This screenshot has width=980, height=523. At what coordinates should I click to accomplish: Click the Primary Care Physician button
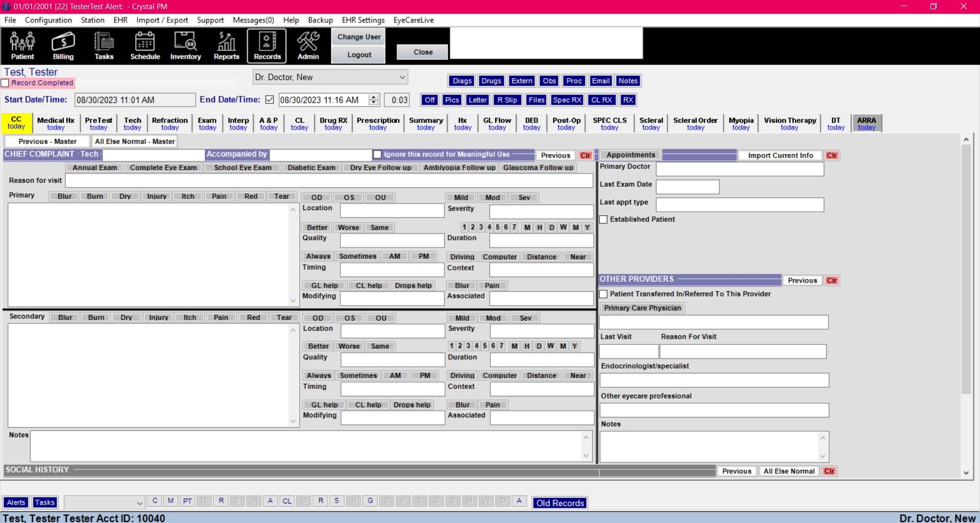pyautogui.click(x=642, y=308)
